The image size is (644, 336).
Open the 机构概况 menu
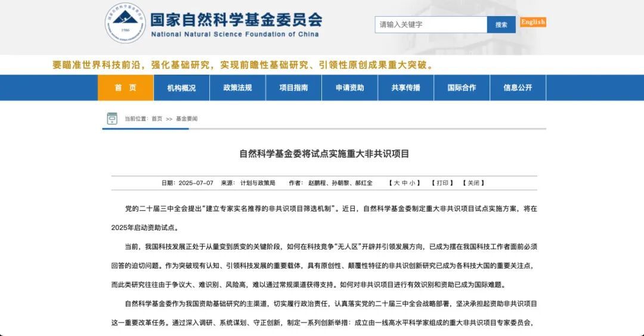coord(181,88)
